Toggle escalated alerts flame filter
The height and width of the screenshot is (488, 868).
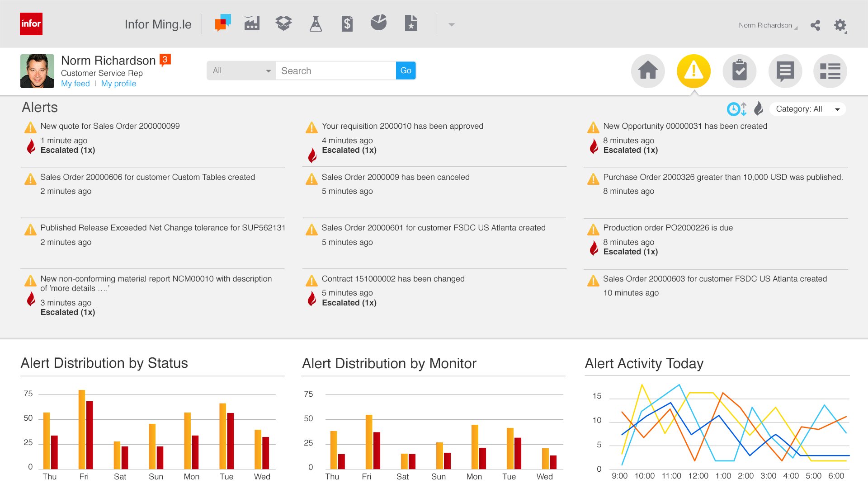point(759,108)
